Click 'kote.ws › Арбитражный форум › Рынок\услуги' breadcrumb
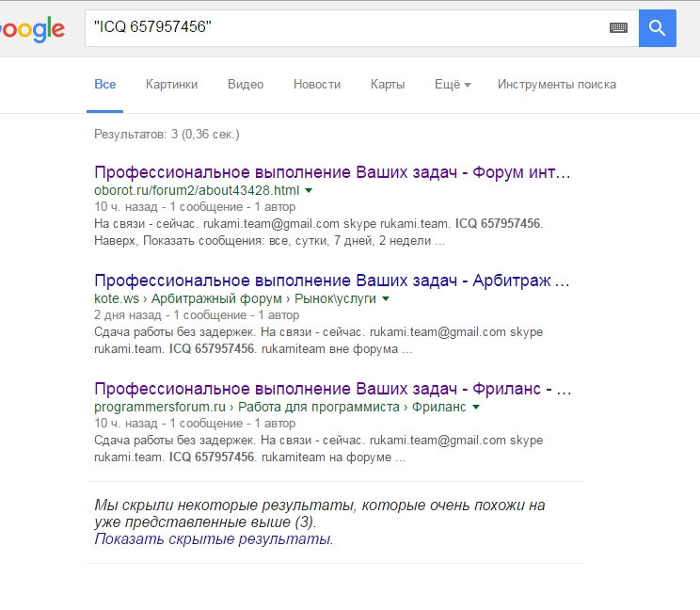 (235, 298)
